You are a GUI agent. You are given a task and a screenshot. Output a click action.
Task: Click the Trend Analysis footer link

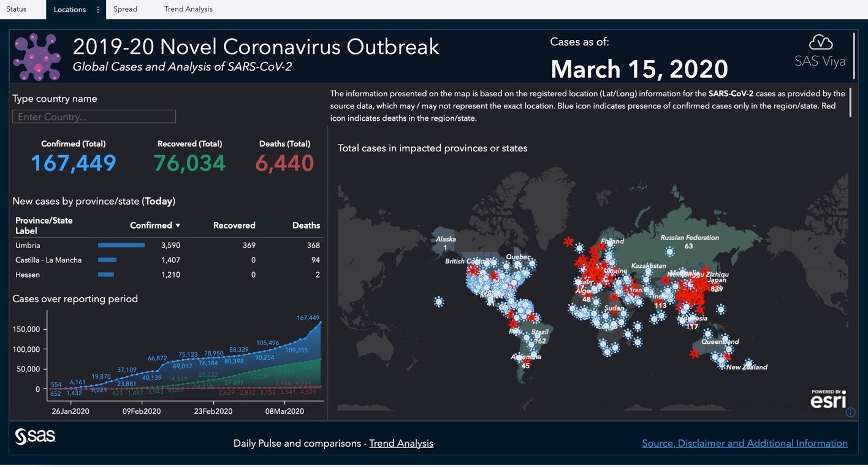[x=401, y=443]
